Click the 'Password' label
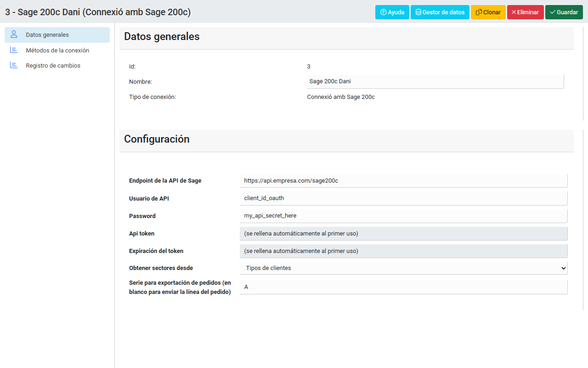Viewport: 588px width, 368px height. tap(142, 216)
